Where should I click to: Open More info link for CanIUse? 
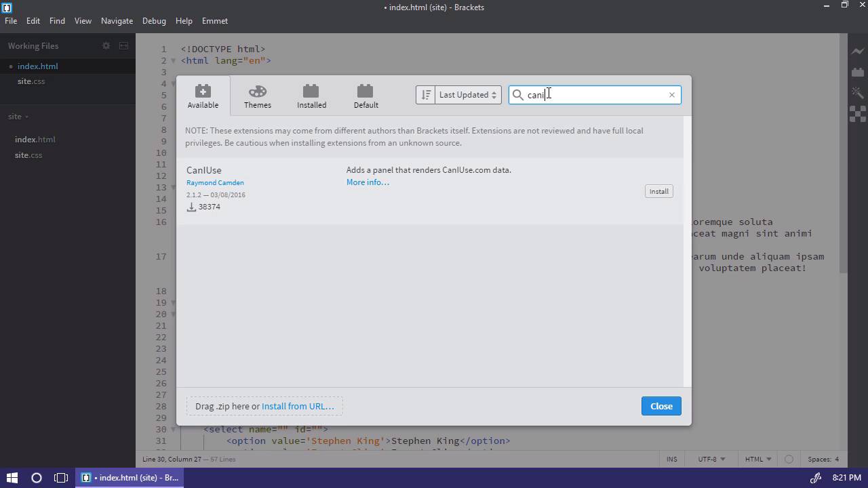click(368, 182)
